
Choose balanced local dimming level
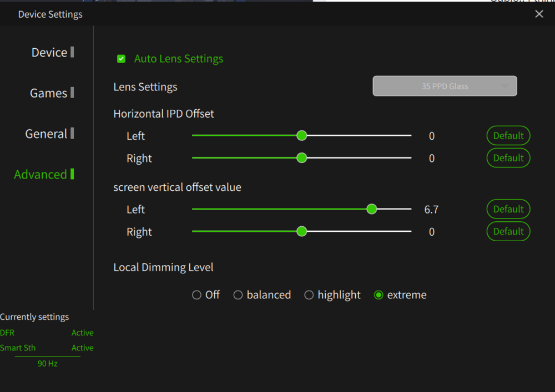coord(238,295)
